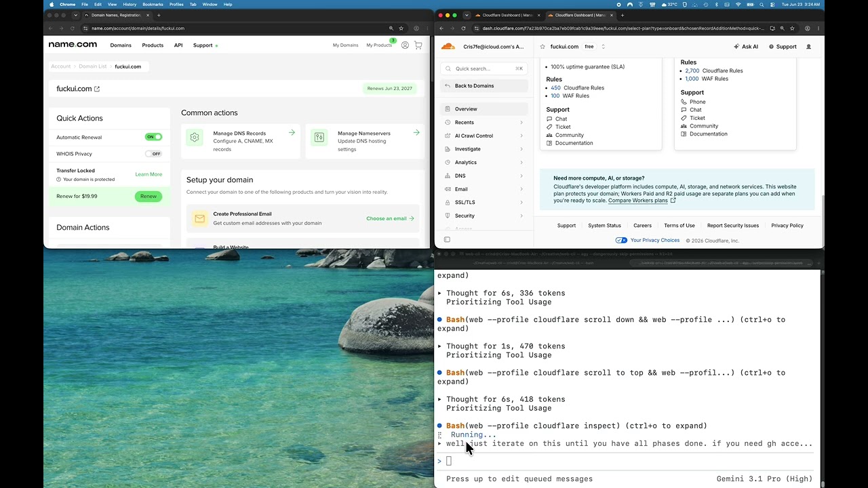Turn off the Automatic Renewal toggle
The image size is (868, 488).
click(153, 137)
